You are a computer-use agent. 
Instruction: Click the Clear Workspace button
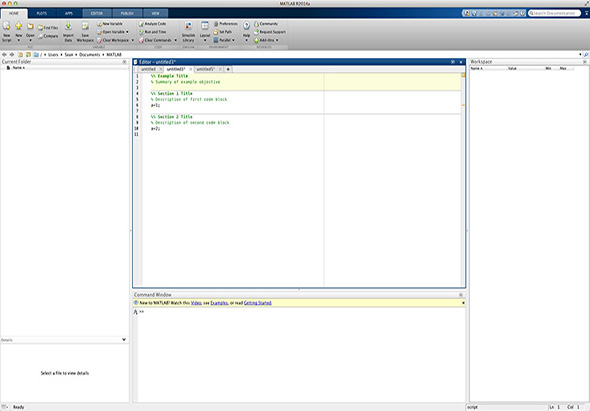pos(113,40)
